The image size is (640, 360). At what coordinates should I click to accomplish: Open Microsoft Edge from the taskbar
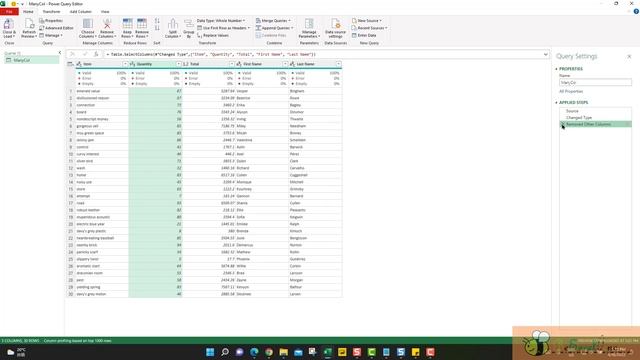click(x=254, y=352)
